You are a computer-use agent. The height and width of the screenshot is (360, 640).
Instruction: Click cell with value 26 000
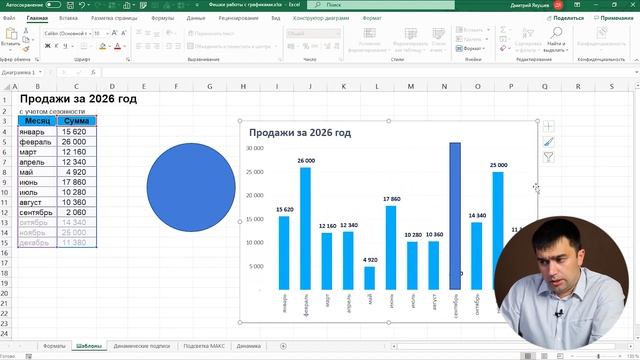coord(76,142)
